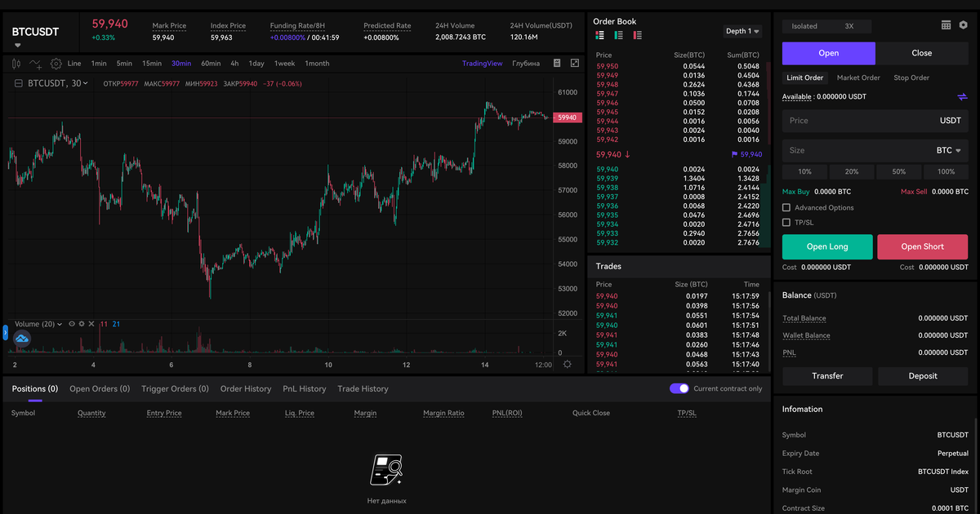Open the hexagon settings icon in order panel
This screenshot has height=514, width=980.
[964, 25]
